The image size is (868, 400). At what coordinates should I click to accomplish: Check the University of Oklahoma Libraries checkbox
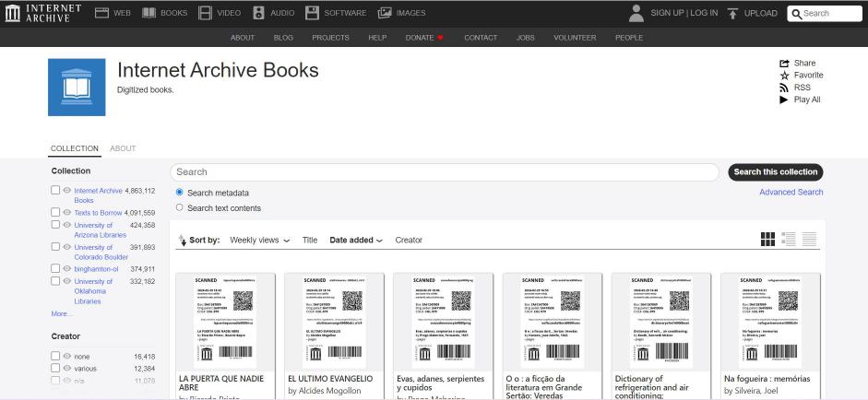tap(55, 281)
